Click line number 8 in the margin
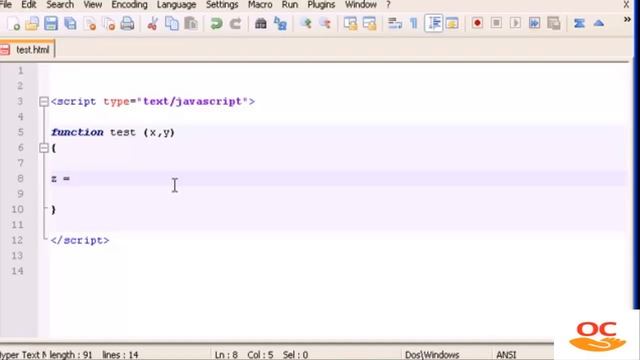640x360 pixels. 20,178
